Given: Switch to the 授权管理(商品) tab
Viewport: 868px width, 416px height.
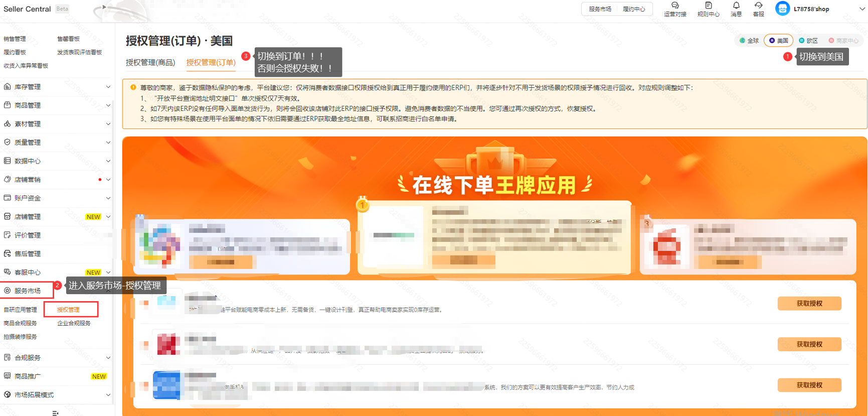Looking at the screenshot, I should click(150, 62).
